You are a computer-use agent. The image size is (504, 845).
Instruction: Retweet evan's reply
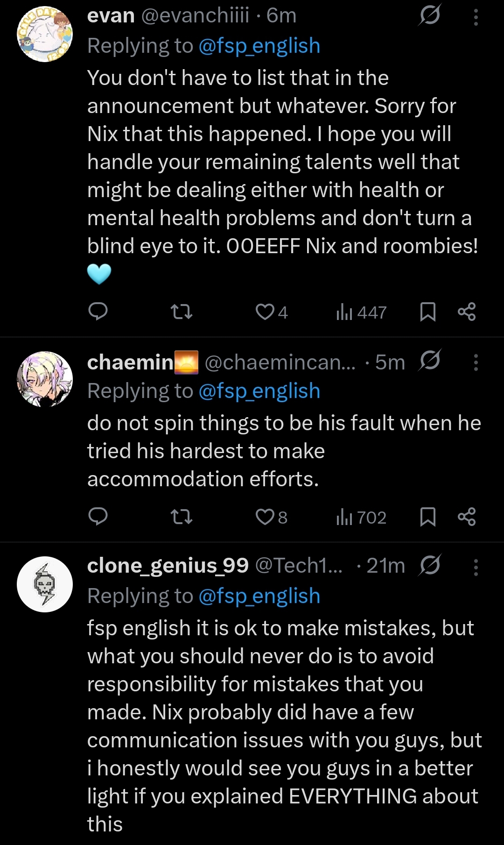tap(181, 312)
